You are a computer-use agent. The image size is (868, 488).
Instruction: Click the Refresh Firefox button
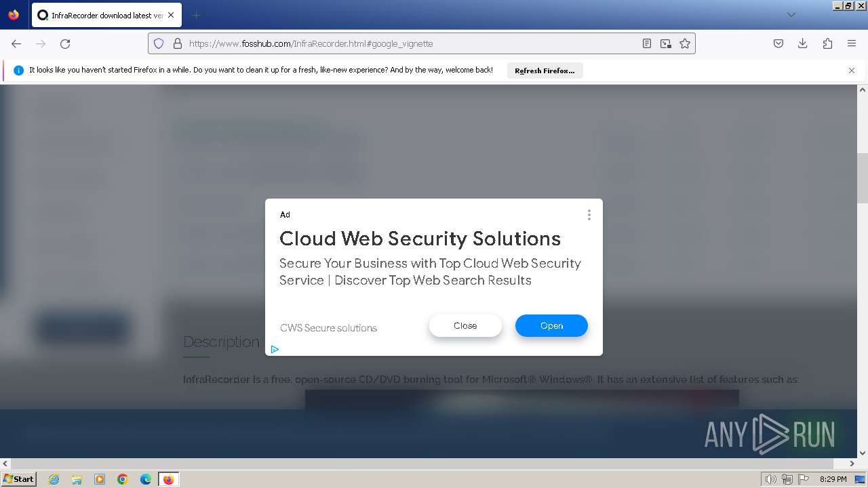pyautogui.click(x=545, y=70)
